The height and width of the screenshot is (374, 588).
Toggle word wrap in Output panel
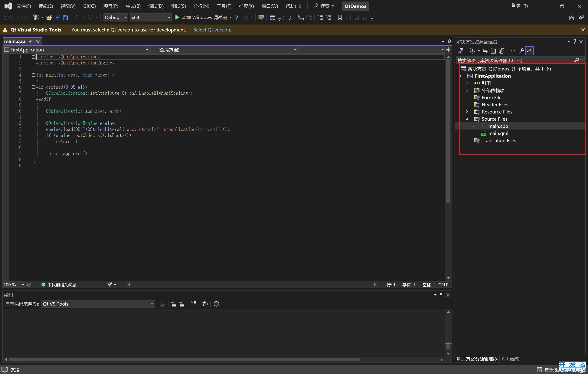point(205,304)
